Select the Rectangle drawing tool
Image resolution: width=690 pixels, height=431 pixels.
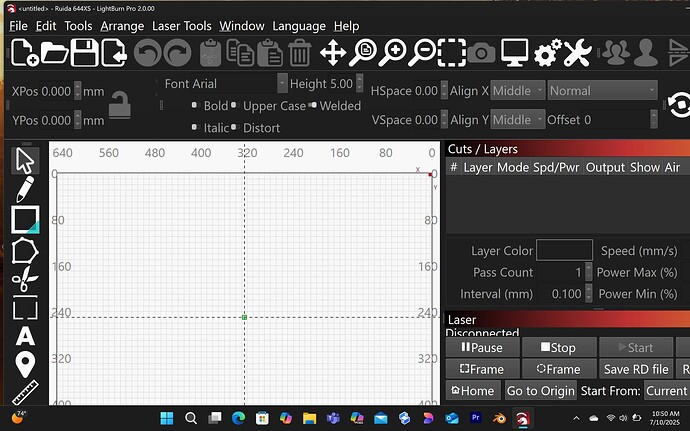point(25,220)
